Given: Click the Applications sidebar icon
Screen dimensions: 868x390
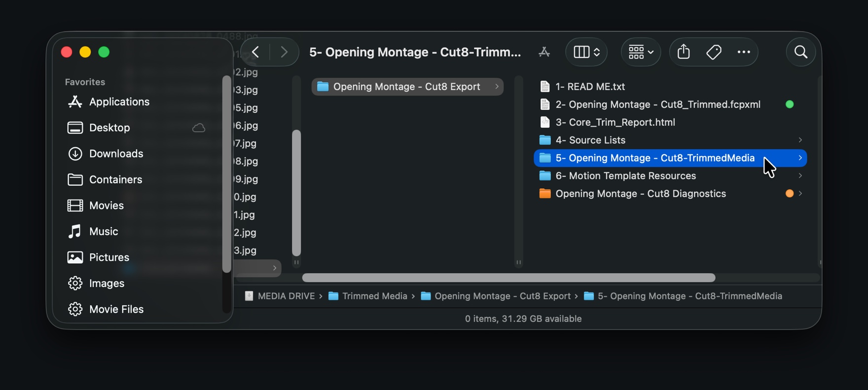Looking at the screenshot, I should click(75, 102).
